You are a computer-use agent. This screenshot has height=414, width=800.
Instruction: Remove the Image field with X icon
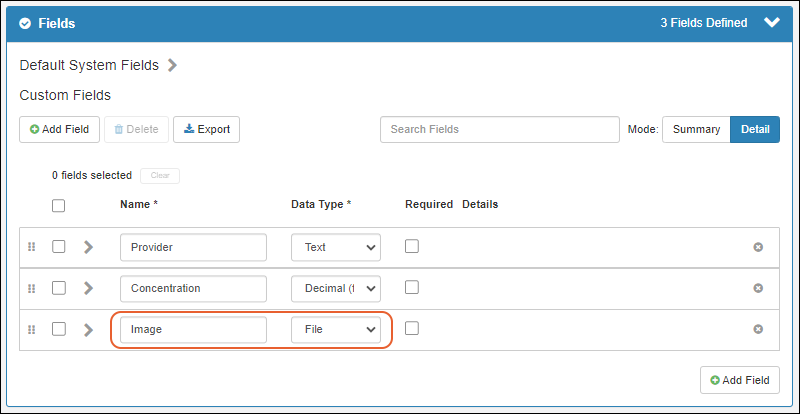click(758, 329)
